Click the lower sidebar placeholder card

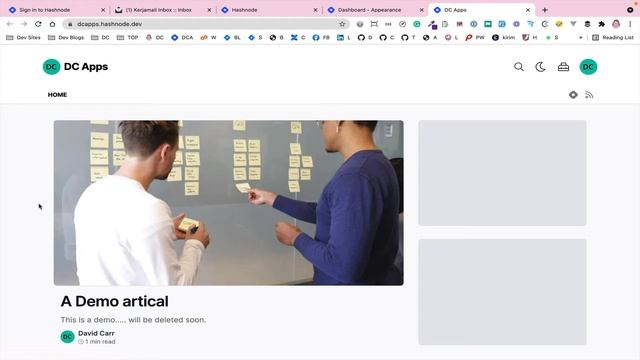[502, 292]
